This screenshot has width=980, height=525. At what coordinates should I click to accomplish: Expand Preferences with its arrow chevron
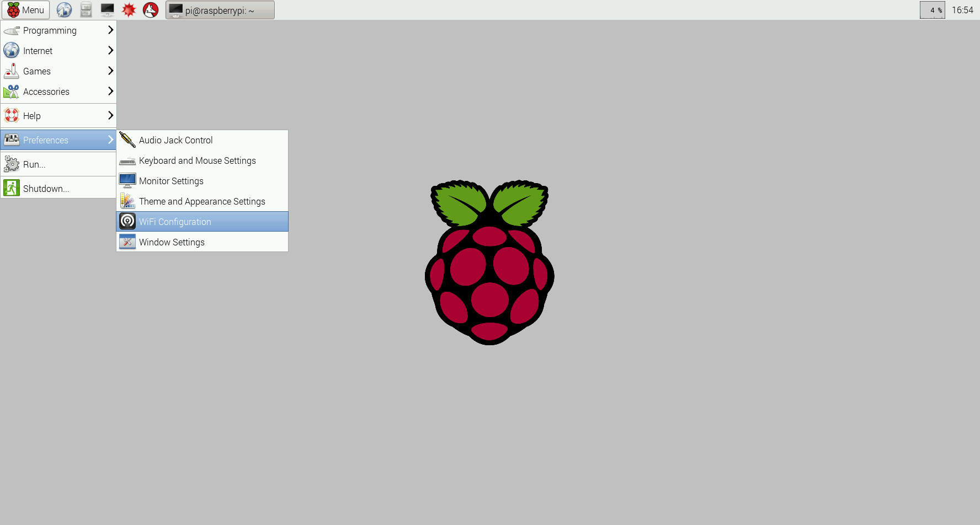point(110,140)
